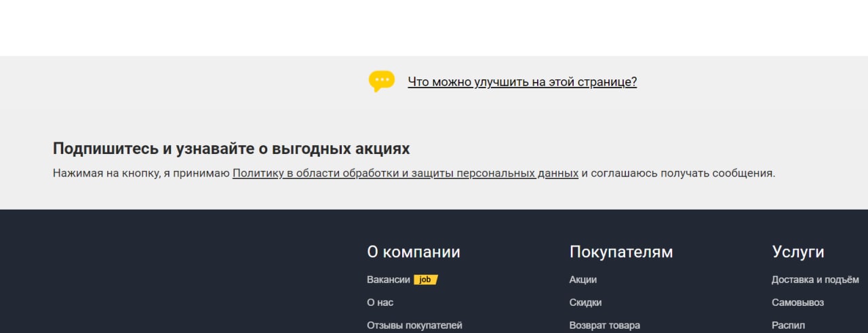This screenshot has width=868, height=333.
Task: Click the yellow speech bubble feedback icon
Action: pos(382,81)
